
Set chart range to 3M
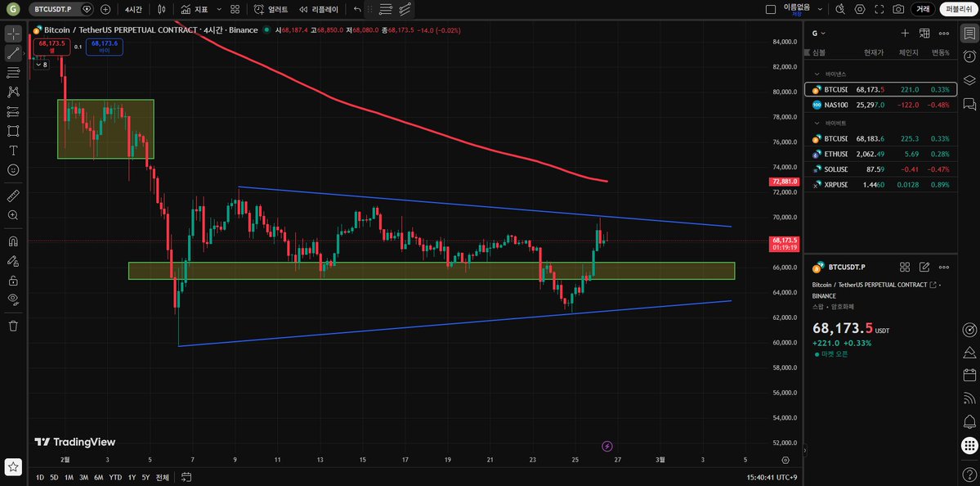pyautogui.click(x=83, y=477)
